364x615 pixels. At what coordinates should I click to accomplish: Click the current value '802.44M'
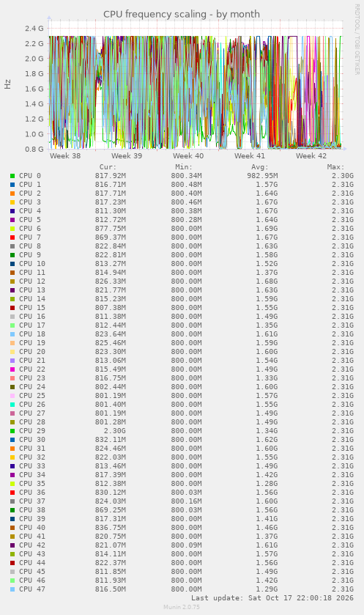click(111, 387)
